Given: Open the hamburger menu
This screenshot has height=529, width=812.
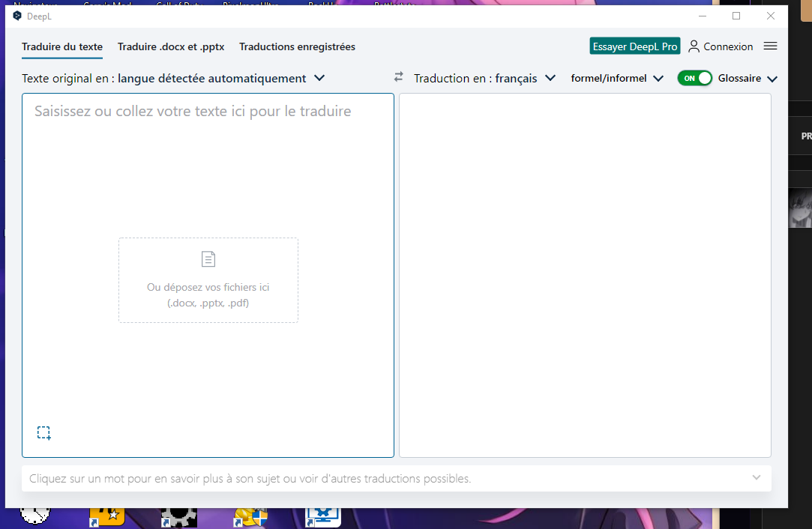Looking at the screenshot, I should pos(770,46).
